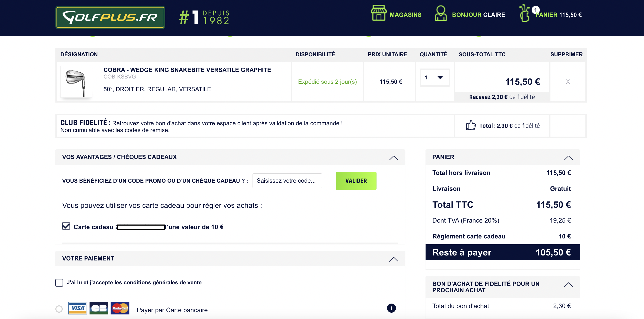This screenshot has height=319, width=644.
Task: Collapse Vos Avantages / Chèques Cadeaux section
Action: point(394,158)
